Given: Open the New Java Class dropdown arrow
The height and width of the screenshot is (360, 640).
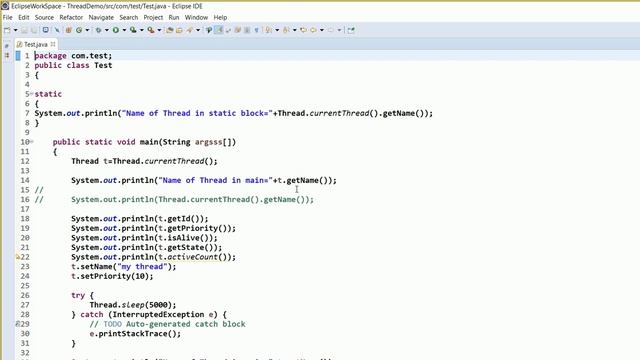Looking at the screenshot, I should (87, 30).
